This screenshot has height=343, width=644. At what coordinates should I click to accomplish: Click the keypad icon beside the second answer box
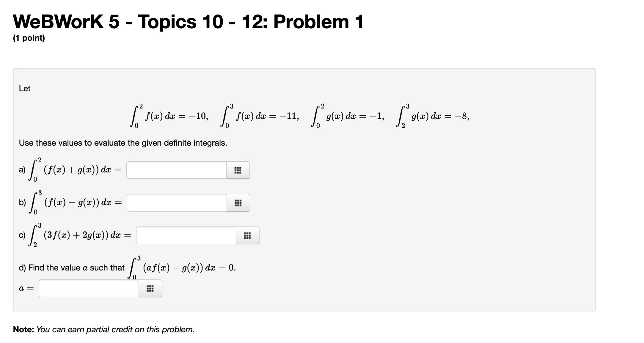click(238, 203)
